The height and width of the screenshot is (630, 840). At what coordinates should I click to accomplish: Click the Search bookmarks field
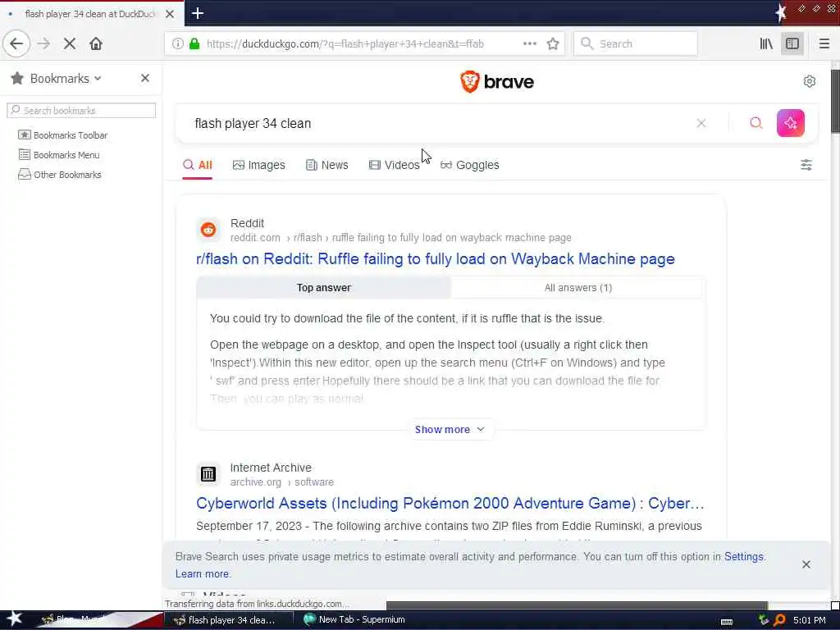(x=81, y=111)
